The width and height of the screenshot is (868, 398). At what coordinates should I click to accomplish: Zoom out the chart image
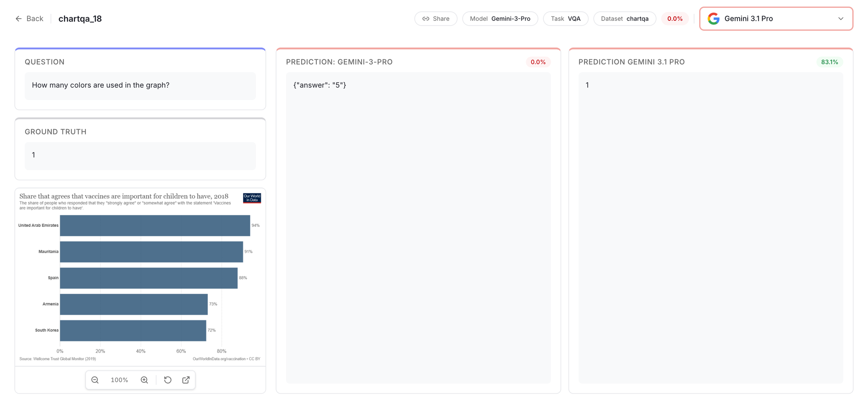pyautogui.click(x=95, y=380)
